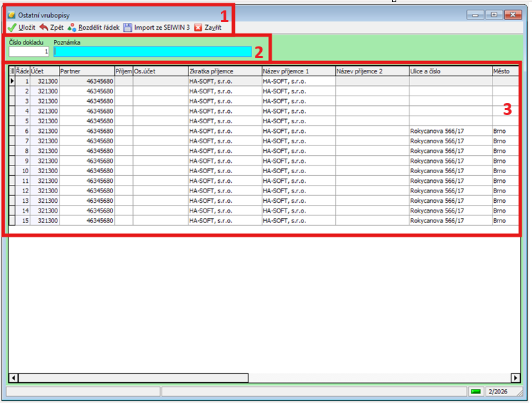Click left arrow of horizontal scrollbar
The height and width of the screenshot is (403, 532).
(x=14, y=378)
